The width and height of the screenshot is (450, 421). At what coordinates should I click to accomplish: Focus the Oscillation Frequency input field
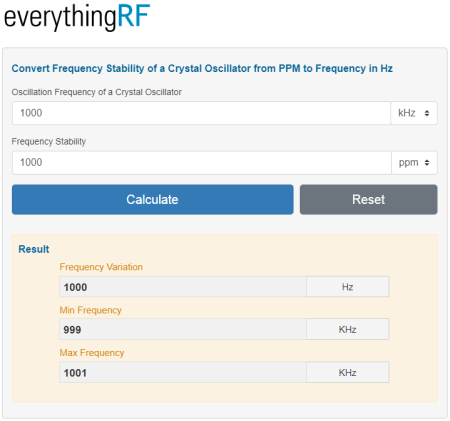pyautogui.click(x=201, y=113)
